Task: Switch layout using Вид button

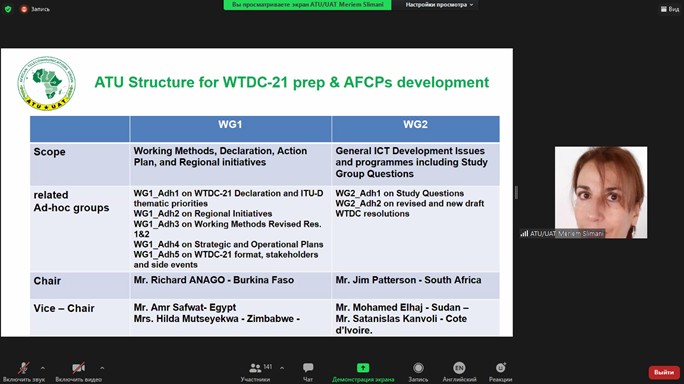Action: tap(670, 9)
